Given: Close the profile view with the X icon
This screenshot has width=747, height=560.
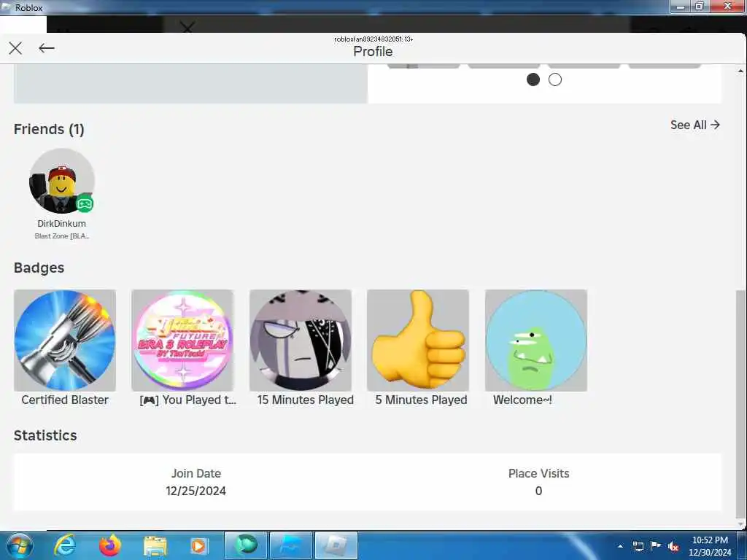Looking at the screenshot, I should point(15,48).
